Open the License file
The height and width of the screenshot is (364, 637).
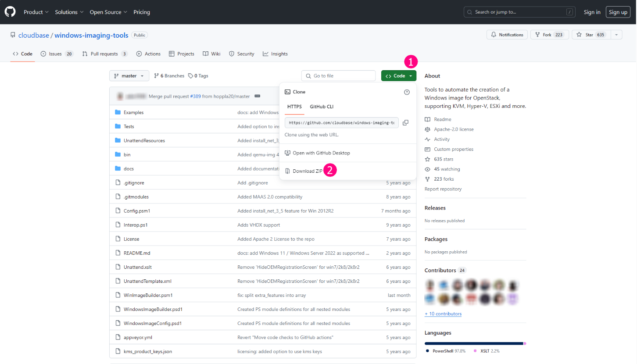(x=131, y=239)
